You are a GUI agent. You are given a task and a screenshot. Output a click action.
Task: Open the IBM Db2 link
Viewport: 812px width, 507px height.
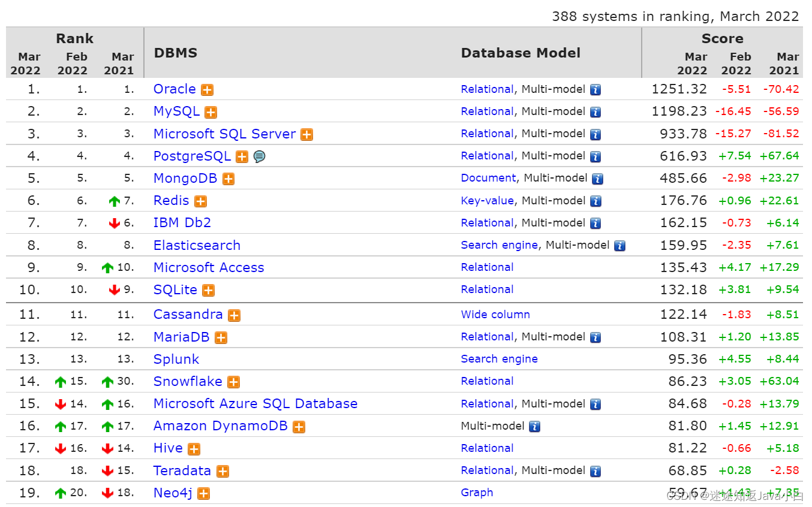[182, 222]
